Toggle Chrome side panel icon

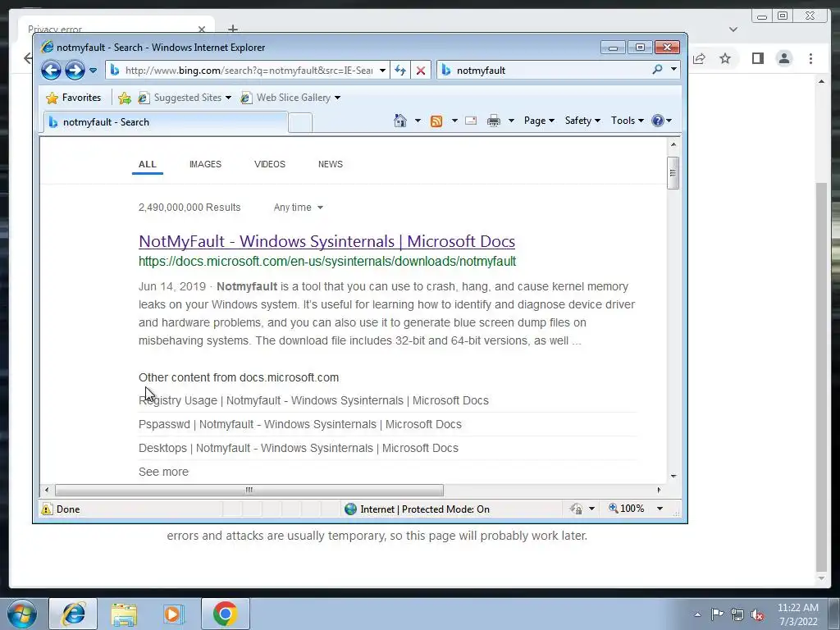[757, 58]
